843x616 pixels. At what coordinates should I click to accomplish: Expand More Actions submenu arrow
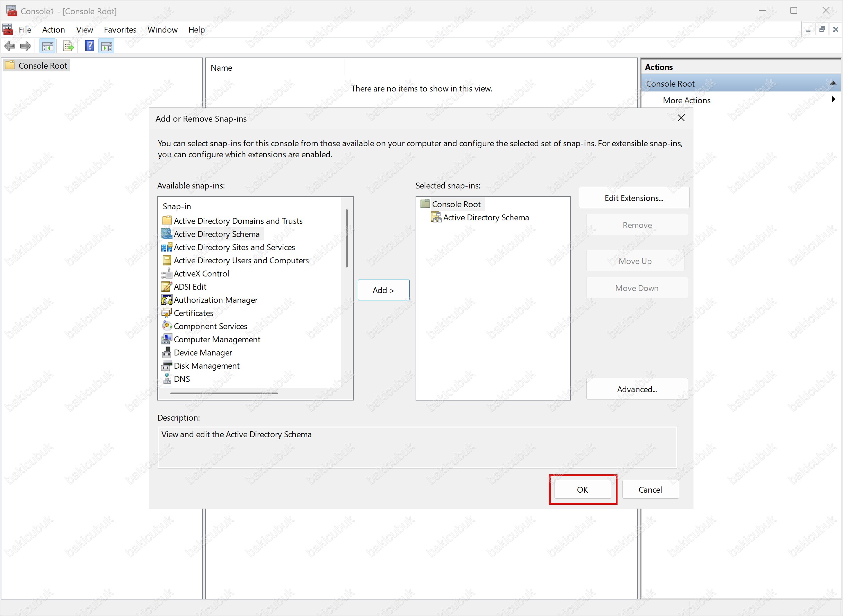(x=833, y=99)
